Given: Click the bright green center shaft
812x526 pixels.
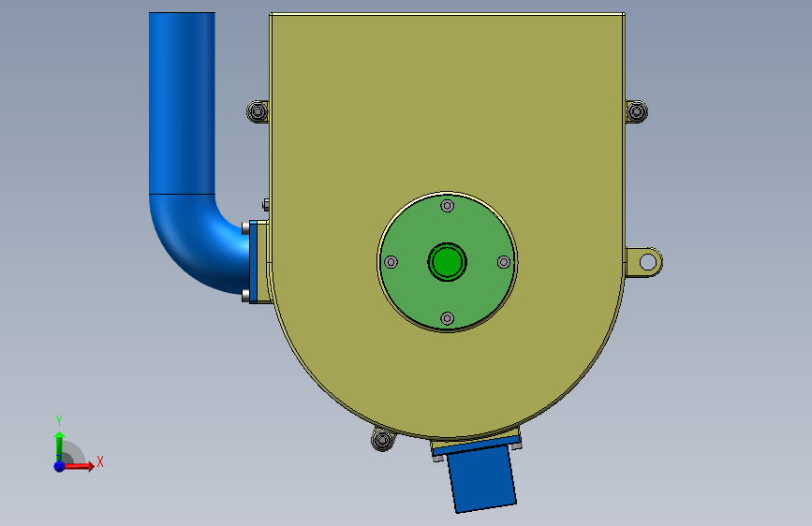Looking at the screenshot, I should tap(448, 262).
